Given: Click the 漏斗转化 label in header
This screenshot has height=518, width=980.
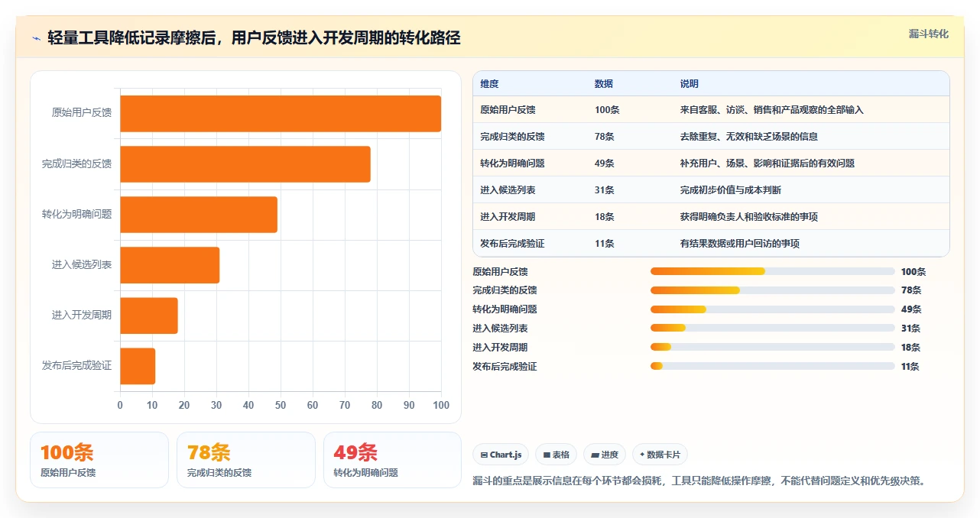Looking at the screenshot, I should coord(929,34).
